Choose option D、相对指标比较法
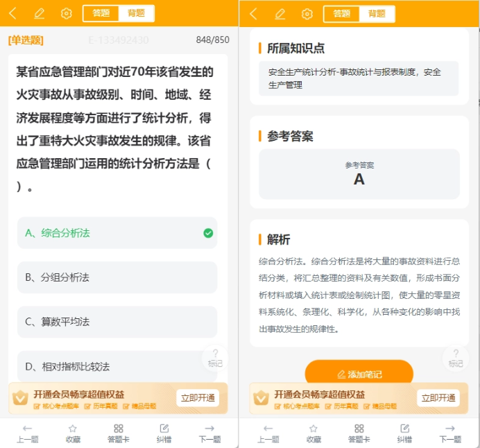The width and height of the screenshot is (480, 448). (x=117, y=366)
